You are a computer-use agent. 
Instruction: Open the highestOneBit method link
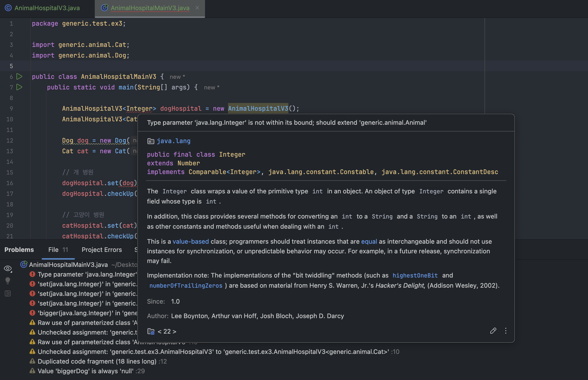415,275
